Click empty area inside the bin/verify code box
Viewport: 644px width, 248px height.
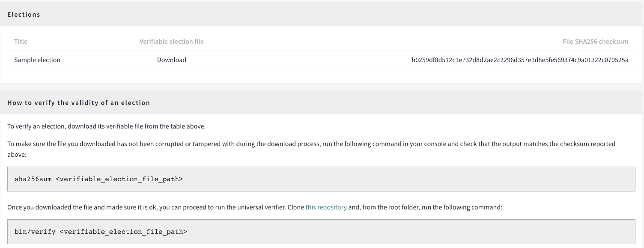tap(407, 232)
